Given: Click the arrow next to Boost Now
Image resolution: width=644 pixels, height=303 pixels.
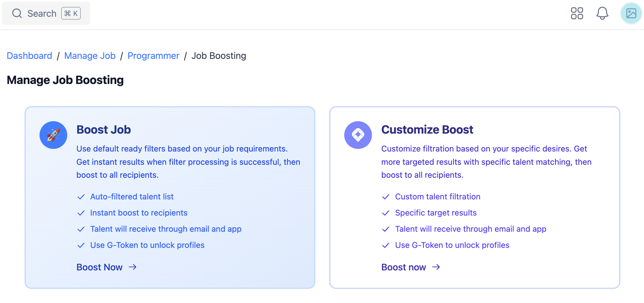Looking at the screenshot, I should click(132, 267).
